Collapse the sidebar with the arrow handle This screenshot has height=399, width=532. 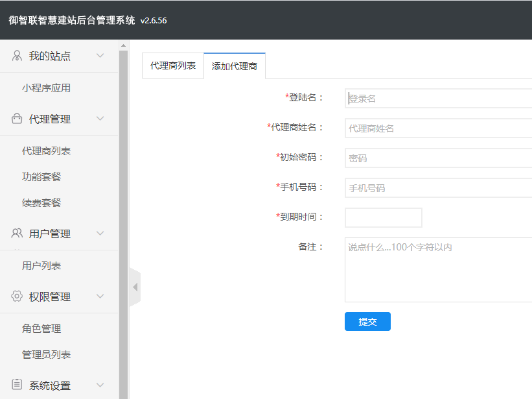point(135,287)
